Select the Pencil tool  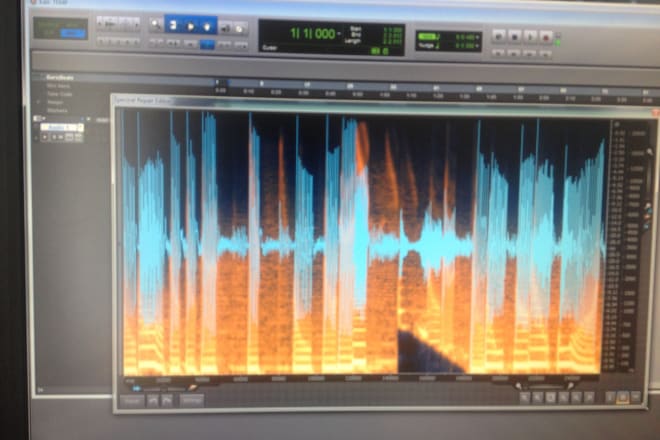(x=240, y=28)
